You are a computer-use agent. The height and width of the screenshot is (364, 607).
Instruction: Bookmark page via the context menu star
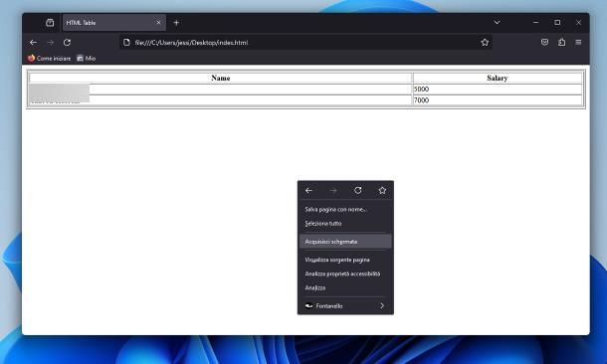click(x=382, y=190)
